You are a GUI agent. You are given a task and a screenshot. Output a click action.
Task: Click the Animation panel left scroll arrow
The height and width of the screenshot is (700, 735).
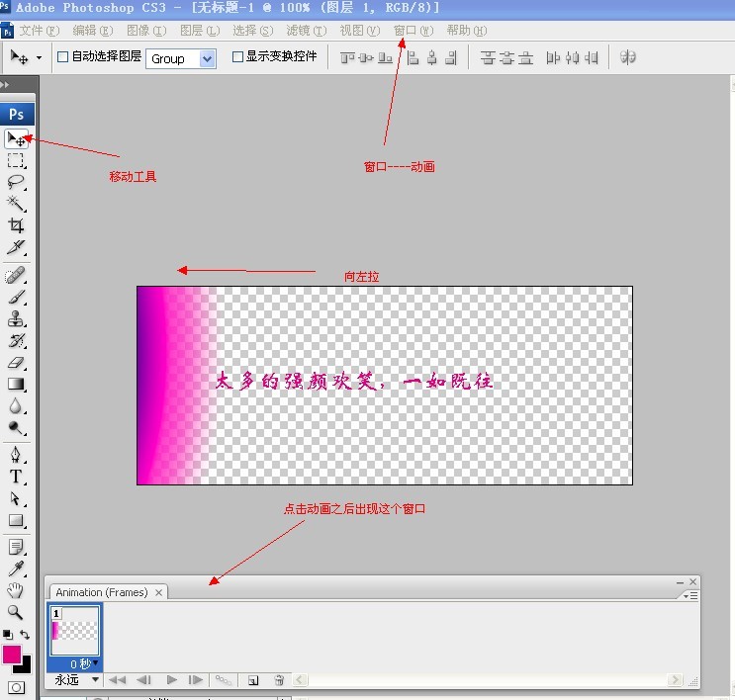click(x=301, y=680)
